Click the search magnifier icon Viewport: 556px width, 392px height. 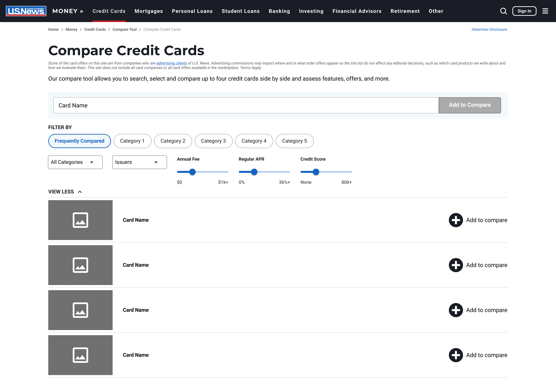tap(503, 11)
